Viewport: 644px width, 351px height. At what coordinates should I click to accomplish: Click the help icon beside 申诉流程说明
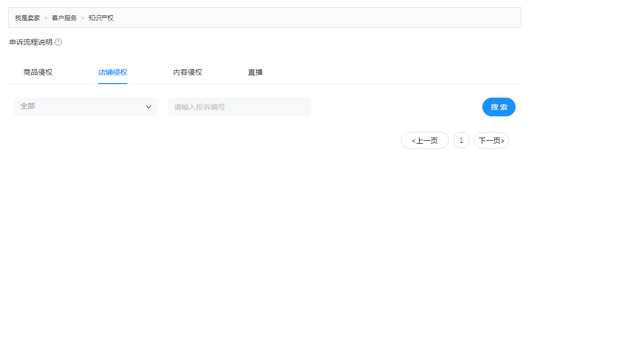click(58, 42)
